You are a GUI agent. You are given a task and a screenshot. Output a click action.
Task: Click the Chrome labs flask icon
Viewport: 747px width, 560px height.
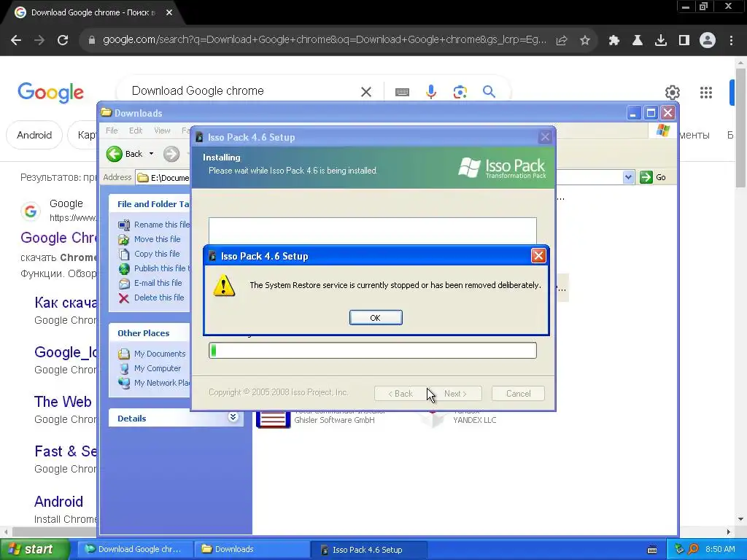638,41
